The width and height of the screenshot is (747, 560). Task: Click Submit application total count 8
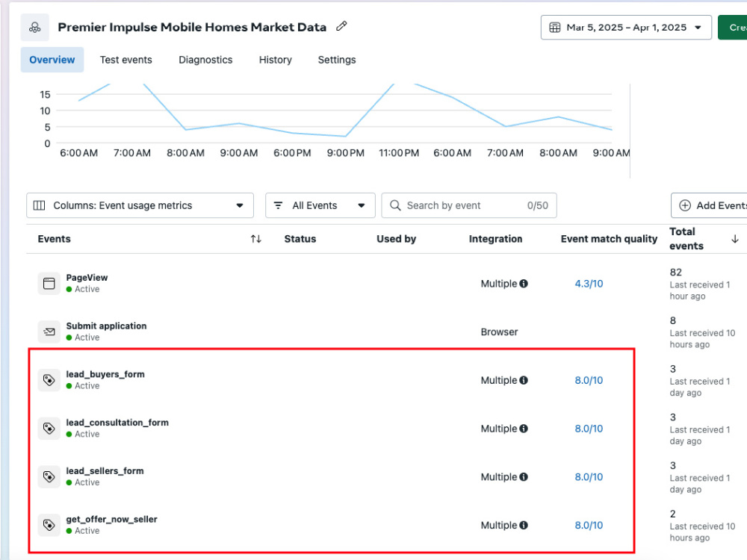673,320
